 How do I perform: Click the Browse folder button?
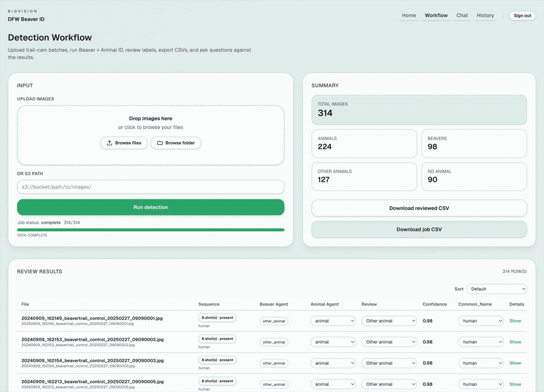176,143
